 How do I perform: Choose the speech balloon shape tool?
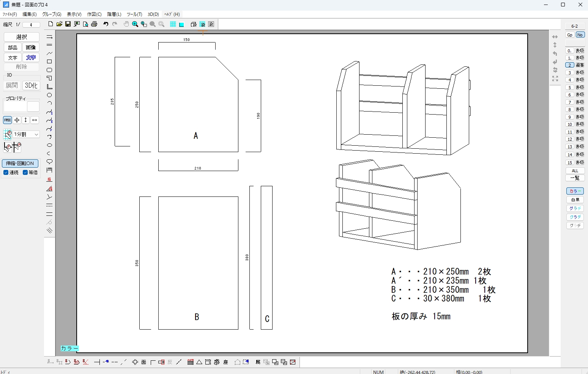pyautogui.click(x=49, y=162)
